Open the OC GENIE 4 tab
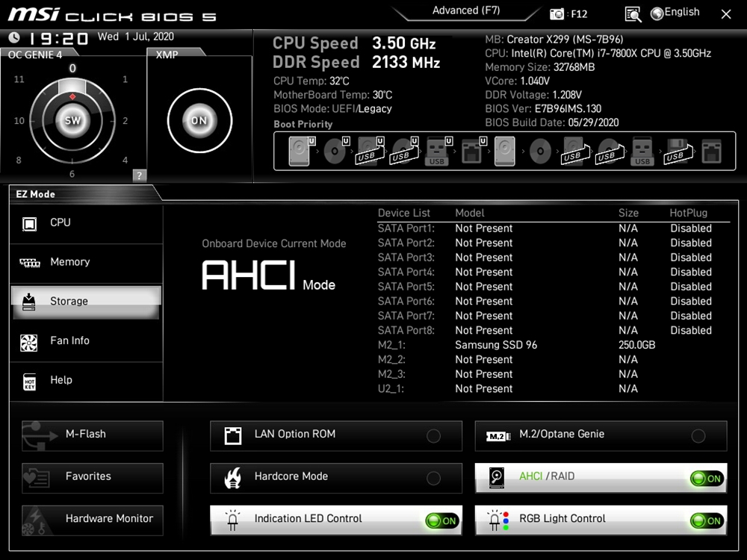The image size is (747, 560). (x=35, y=55)
